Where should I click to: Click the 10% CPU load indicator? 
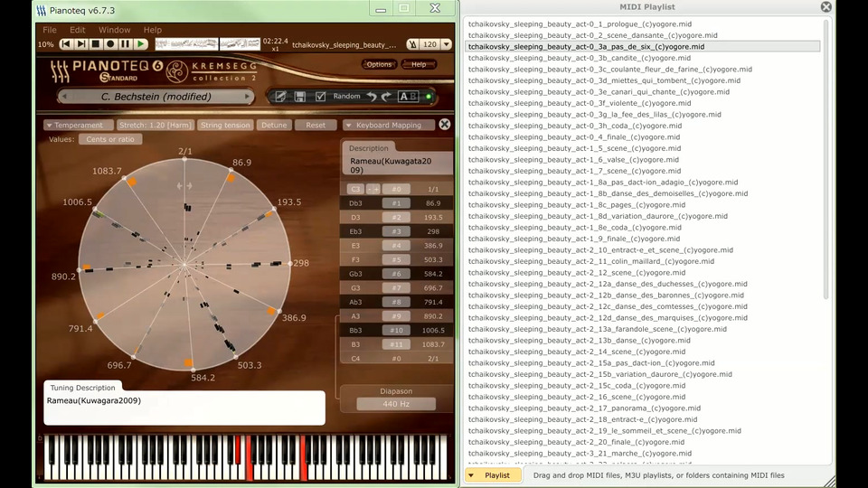tap(46, 44)
